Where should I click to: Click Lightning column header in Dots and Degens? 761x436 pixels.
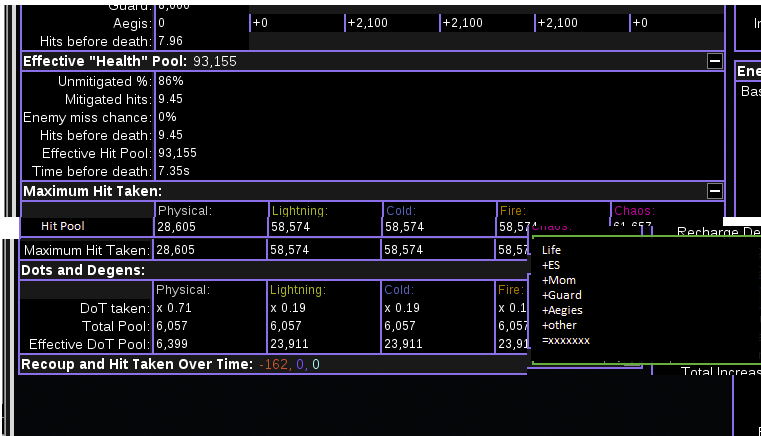click(x=298, y=290)
